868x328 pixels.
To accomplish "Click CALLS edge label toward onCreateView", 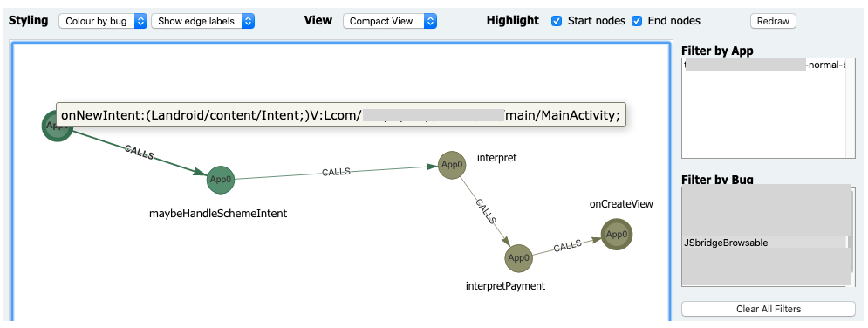I will [567, 246].
